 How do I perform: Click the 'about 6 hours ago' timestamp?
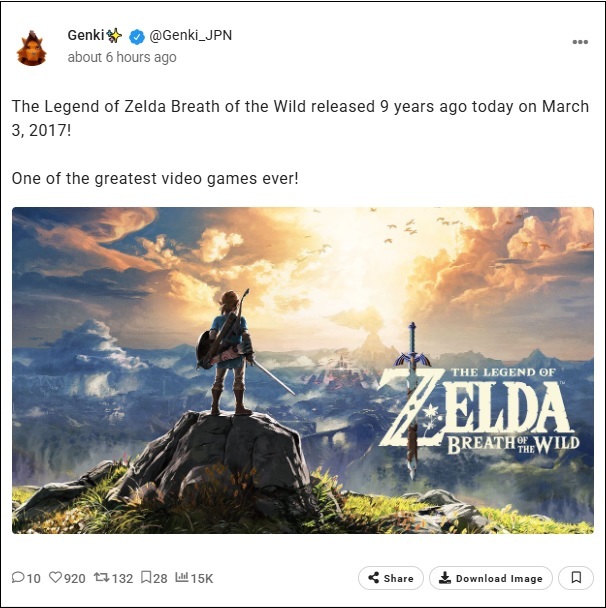(x=122, y=57)
